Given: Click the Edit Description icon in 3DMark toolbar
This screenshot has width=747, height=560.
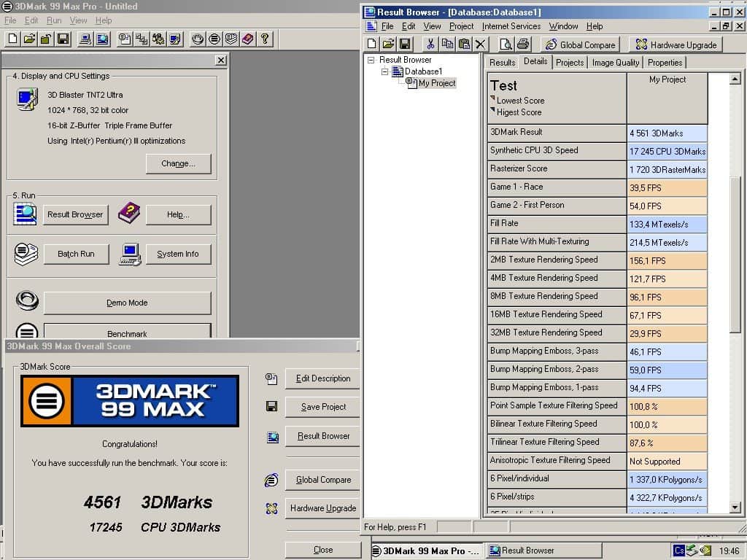Looking at the screenshot, I should click(125, 39).
